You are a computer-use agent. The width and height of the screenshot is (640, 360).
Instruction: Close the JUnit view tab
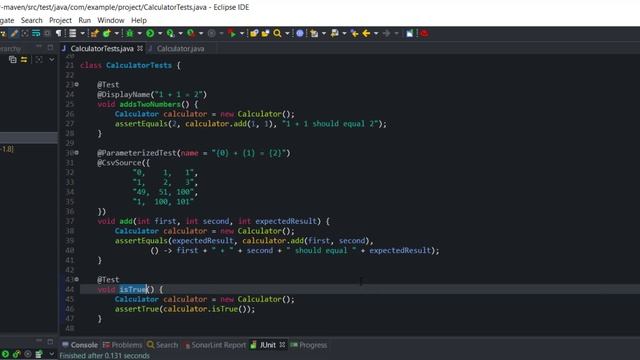coord(282,345)
